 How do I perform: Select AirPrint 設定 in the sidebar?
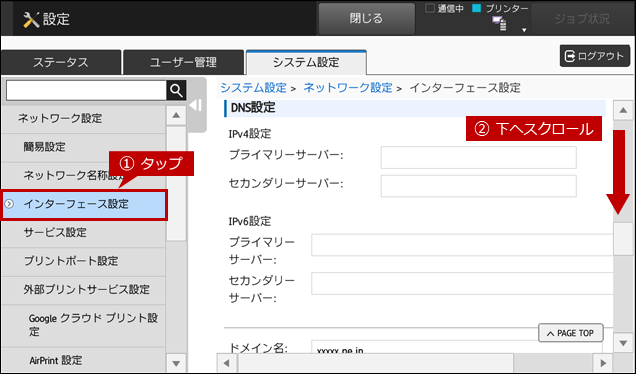pos(84,360)
